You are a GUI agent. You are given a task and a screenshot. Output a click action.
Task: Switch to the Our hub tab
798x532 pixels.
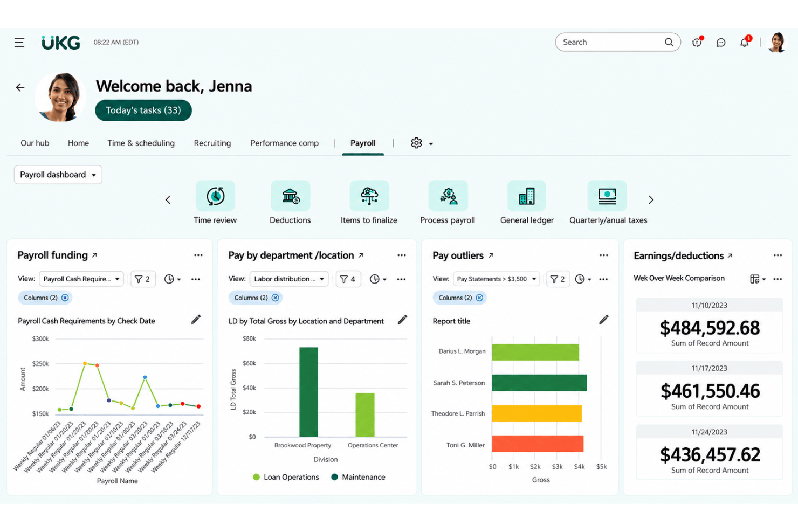coord(35,143)
